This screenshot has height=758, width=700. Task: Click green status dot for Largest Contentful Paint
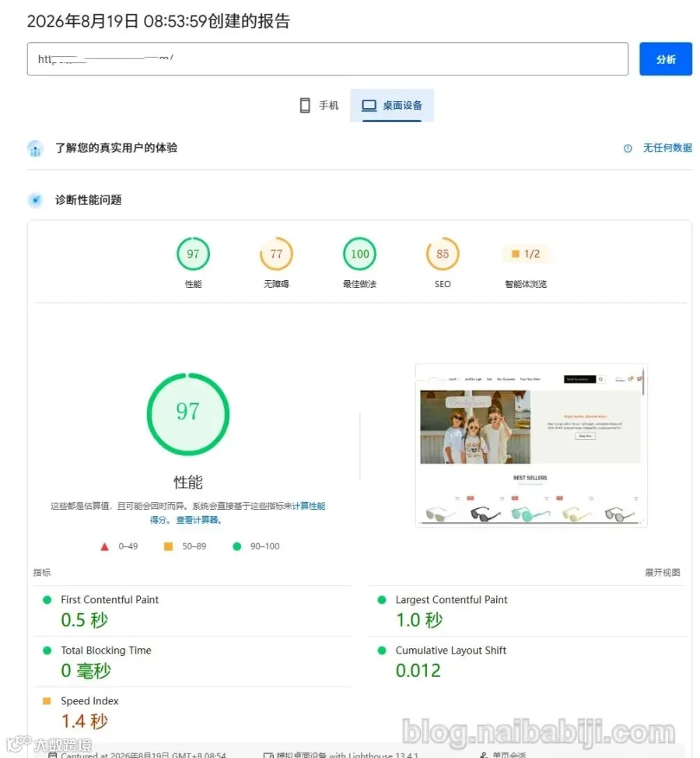[x=382, y=600]
